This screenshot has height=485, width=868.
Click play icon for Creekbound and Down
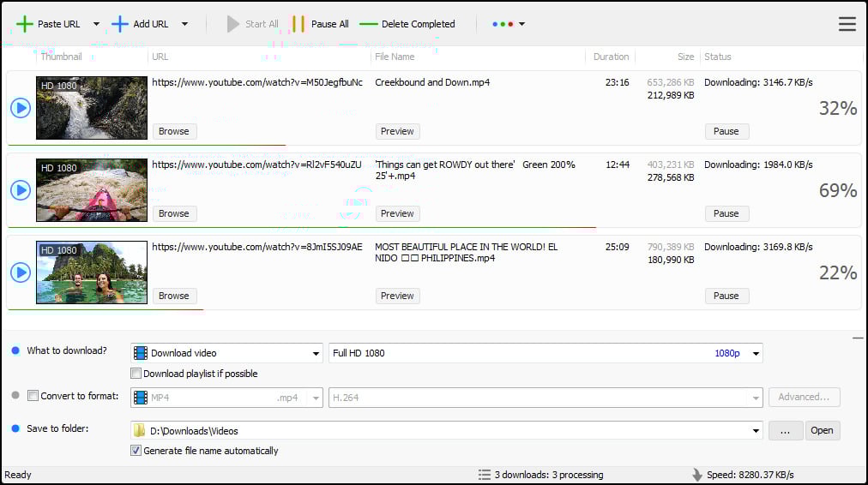(x=21, y=108)
